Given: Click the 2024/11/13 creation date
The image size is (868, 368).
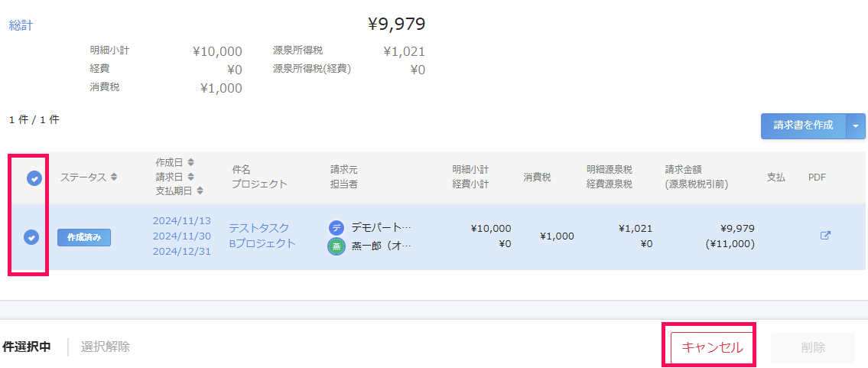Looking at the screenshot, I should coord(182,221).
